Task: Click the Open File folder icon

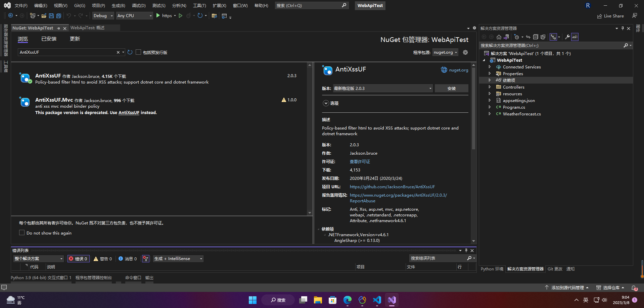Action: click(x=44, y=15)
